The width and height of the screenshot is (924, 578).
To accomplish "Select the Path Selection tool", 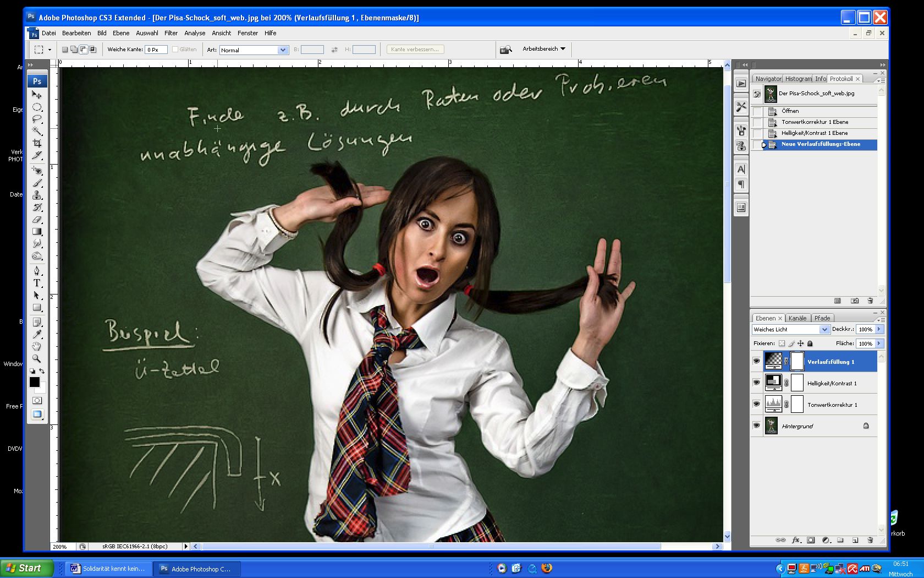I will click(37, 295).
